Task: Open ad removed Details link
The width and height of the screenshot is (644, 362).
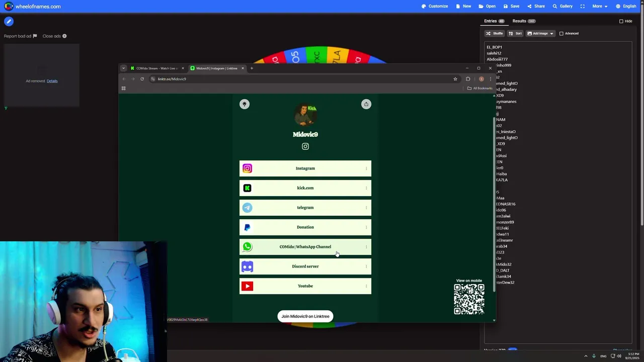Action: (52, 81)
